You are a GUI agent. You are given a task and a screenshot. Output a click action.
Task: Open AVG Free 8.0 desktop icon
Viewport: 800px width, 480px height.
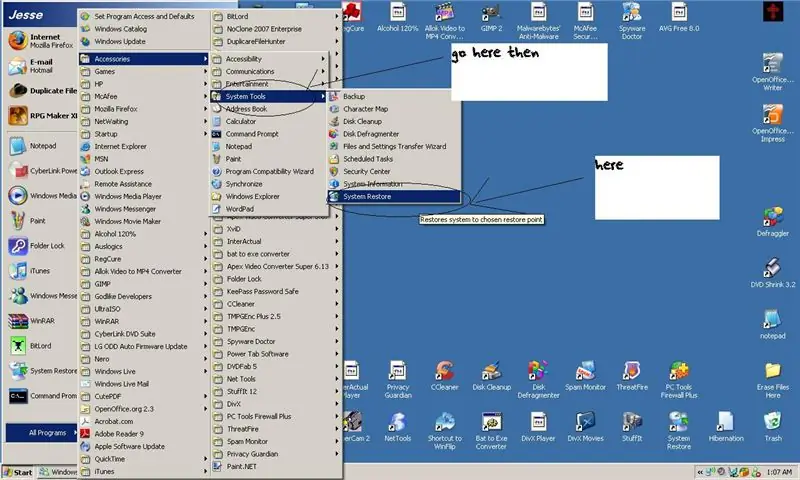point(679,18)
